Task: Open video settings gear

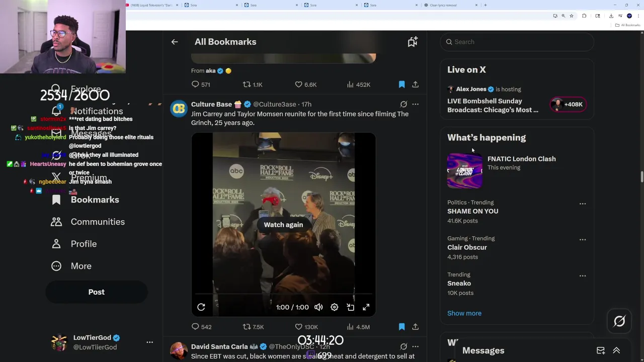Action: coord(334,307)
